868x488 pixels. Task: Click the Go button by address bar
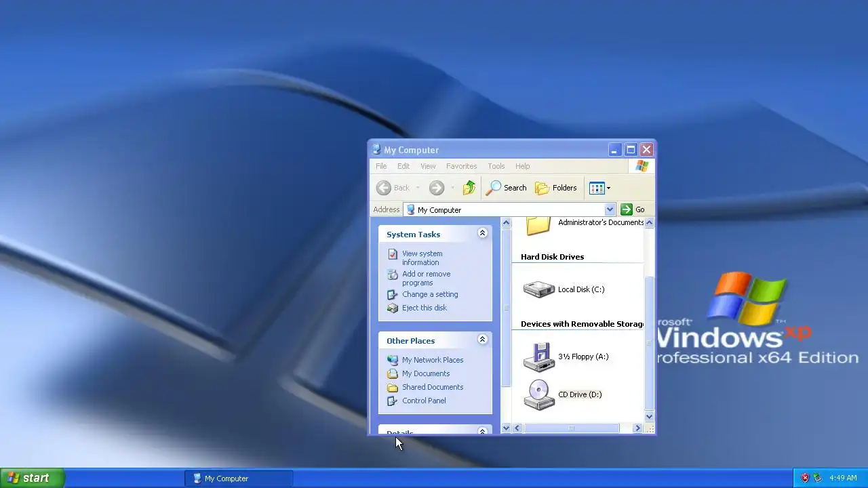pos(633,209)
